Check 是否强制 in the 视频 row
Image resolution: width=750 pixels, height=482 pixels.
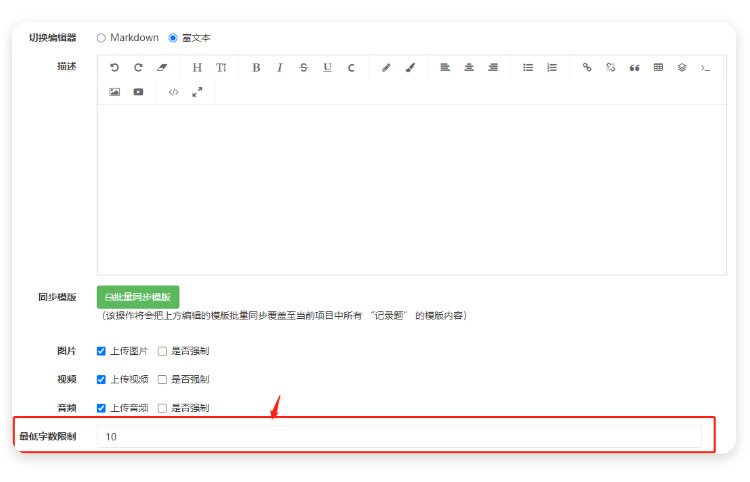[162, 380]
